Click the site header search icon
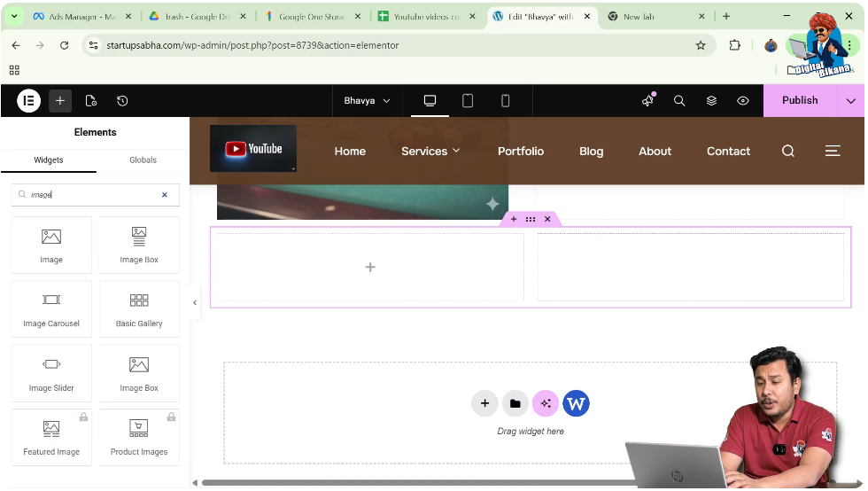 [788, 152]
